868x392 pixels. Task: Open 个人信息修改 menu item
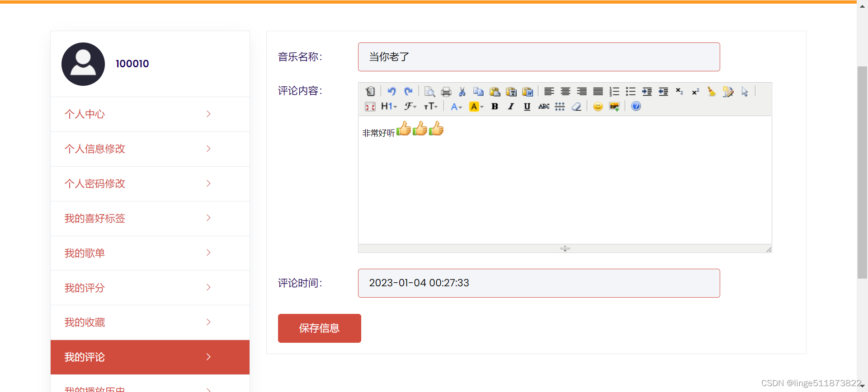(x=150, y=149)
